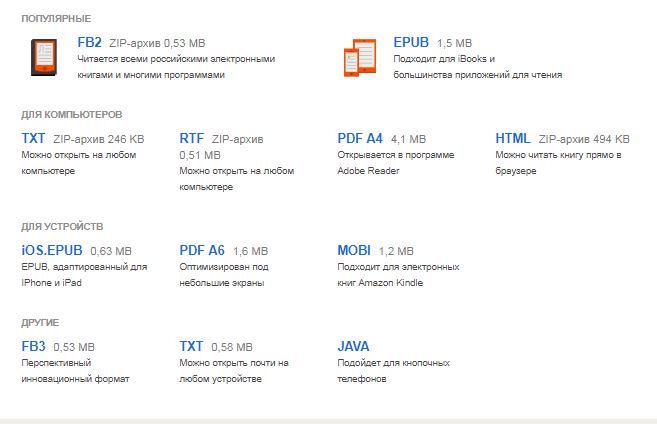Click the HTML description about reading in browser
The image size is (657, 424).
558,163
